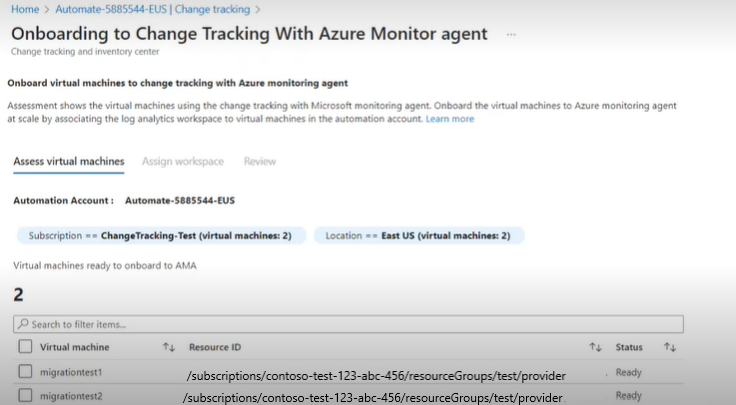Sort by Status column arrows

point(669,347)
